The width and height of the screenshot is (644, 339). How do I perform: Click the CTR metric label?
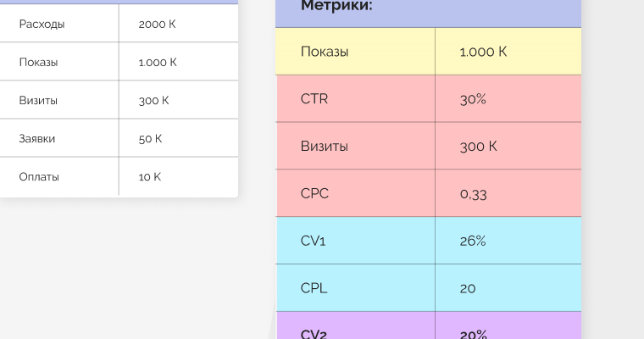314,98
